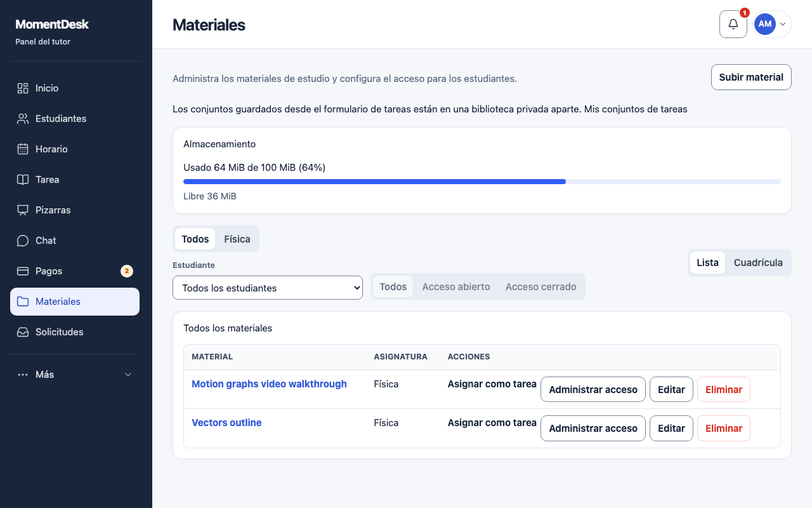Click the Pagos badge showing 2
812x508 pixels.
(x=127, y=271)
